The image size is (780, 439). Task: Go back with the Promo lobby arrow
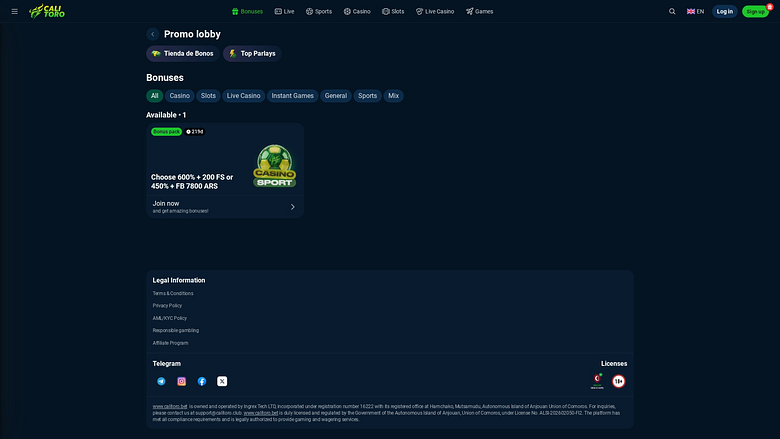[x=153, y=34]
